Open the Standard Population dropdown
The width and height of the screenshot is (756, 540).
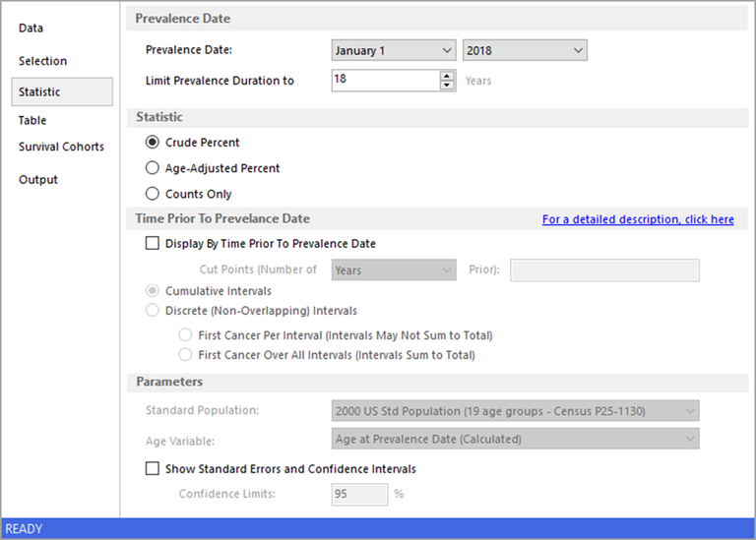[515, 411]
